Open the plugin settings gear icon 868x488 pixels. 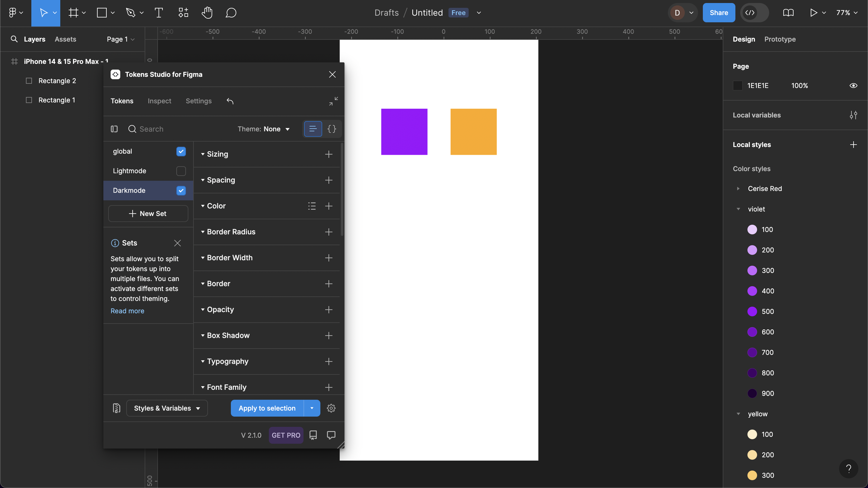coord(331,408)
